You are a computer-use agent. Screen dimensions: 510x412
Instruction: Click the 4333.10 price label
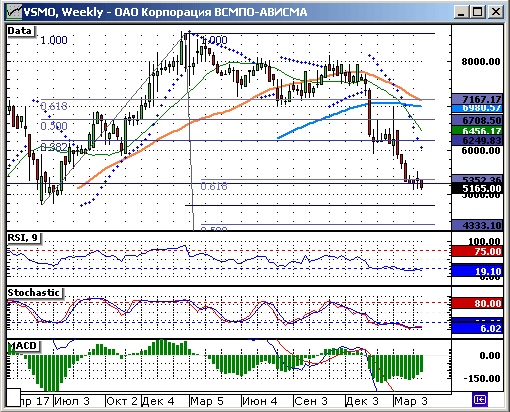click(x=477, y=225)
